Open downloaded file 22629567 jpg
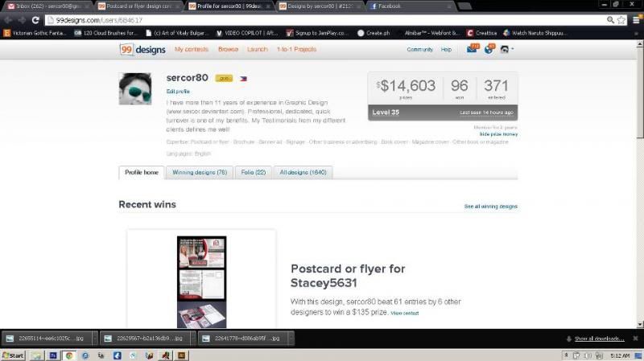Screen dimensions: 644x361 pyautogui.click(x=146, y=338)
